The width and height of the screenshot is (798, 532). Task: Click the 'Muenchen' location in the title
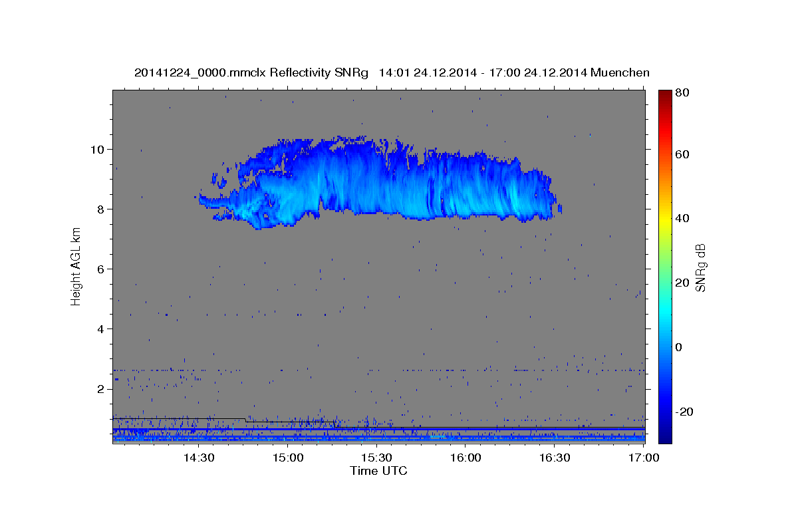(619, 72)
